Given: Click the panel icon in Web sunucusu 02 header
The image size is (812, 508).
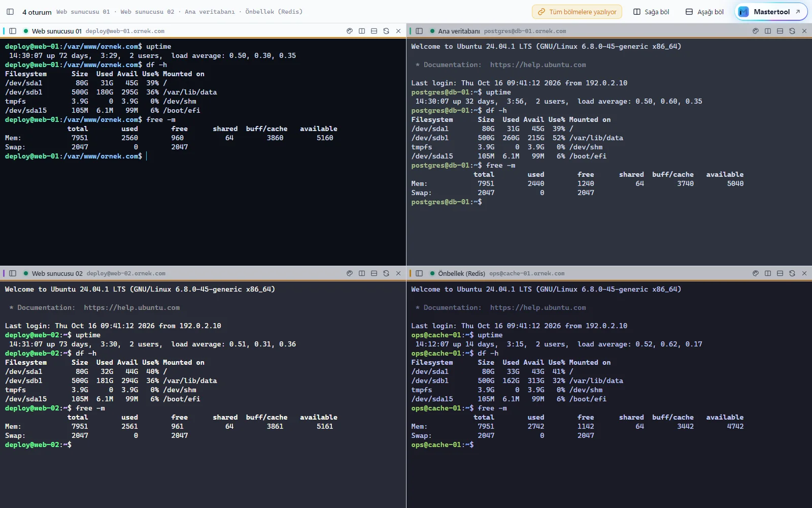Looking at the screenshot, I should pyautogui.click(x=13, y=273).
